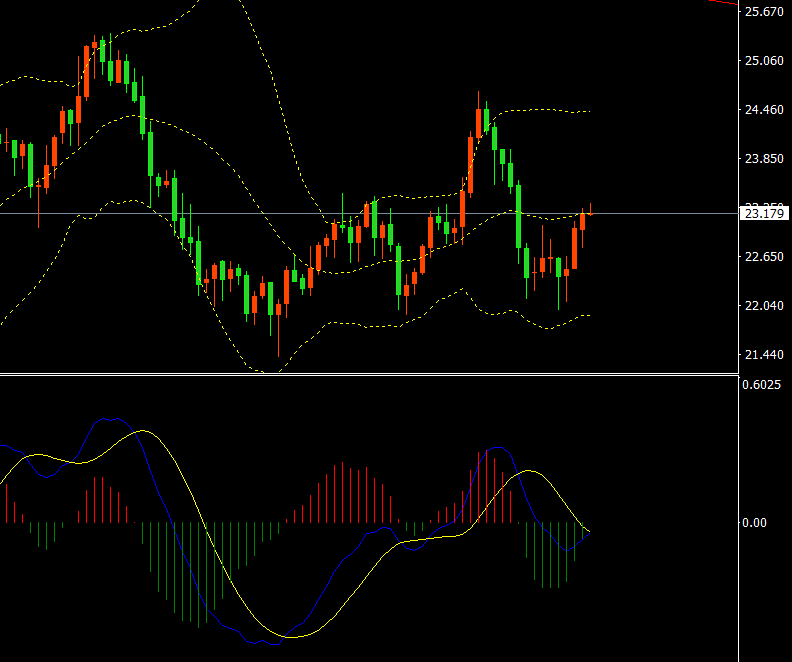
Task: Select the 0.00 MACD zero level label
Action: pyautogui.click(x=755, y=523)
